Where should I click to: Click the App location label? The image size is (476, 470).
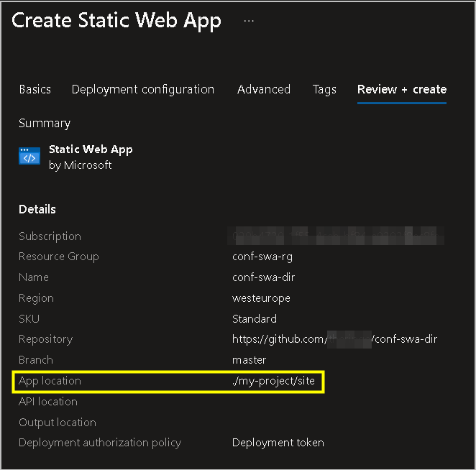point(50,381)
